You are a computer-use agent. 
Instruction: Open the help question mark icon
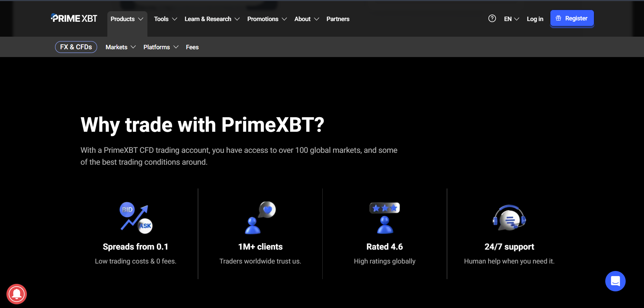[492, 18]
